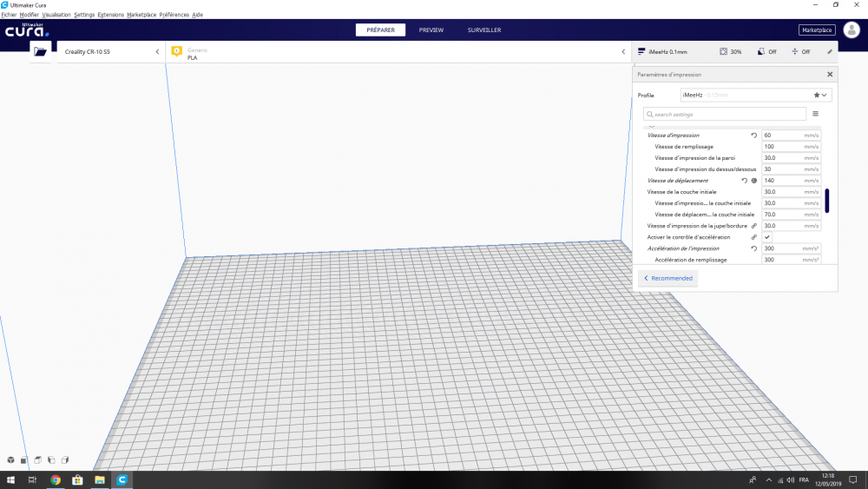Image resolution: width=868 pixels, height=489 pixels.
Task: Open the iMeeHz profile dropdown
Action: [x=756, y=96]
